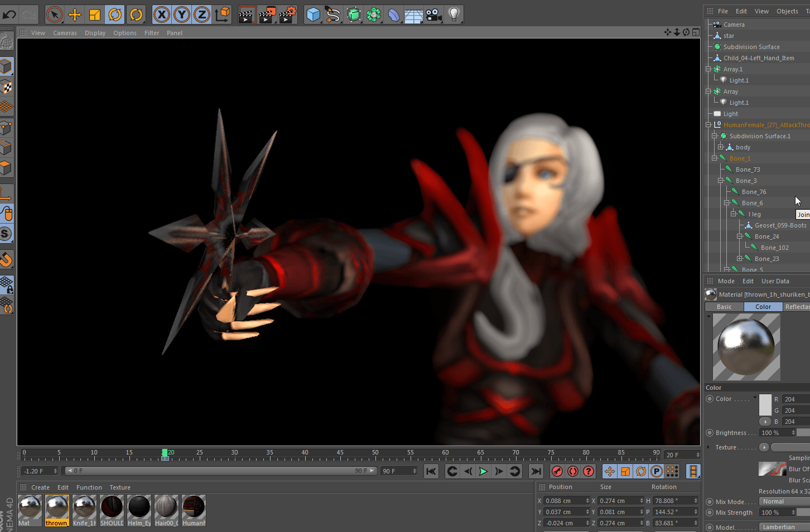Toggle the Z axis lock
This screenshot has width=810, height=532.
(202, 14)
